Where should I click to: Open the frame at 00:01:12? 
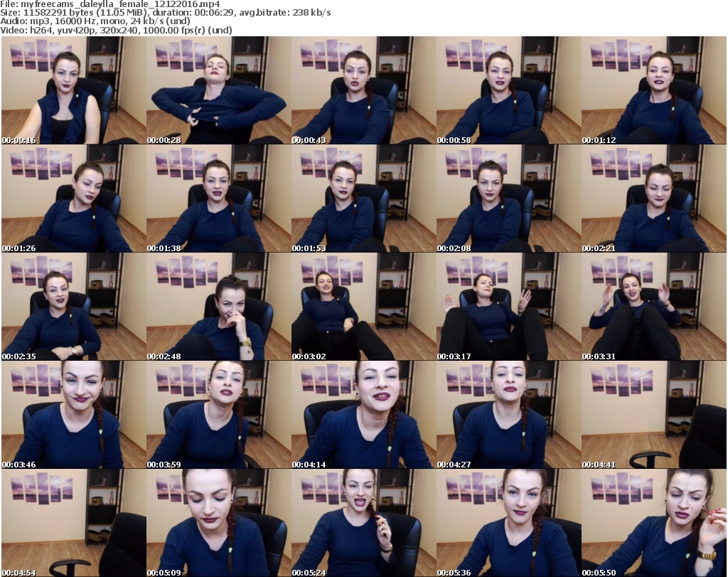[654, 90]
